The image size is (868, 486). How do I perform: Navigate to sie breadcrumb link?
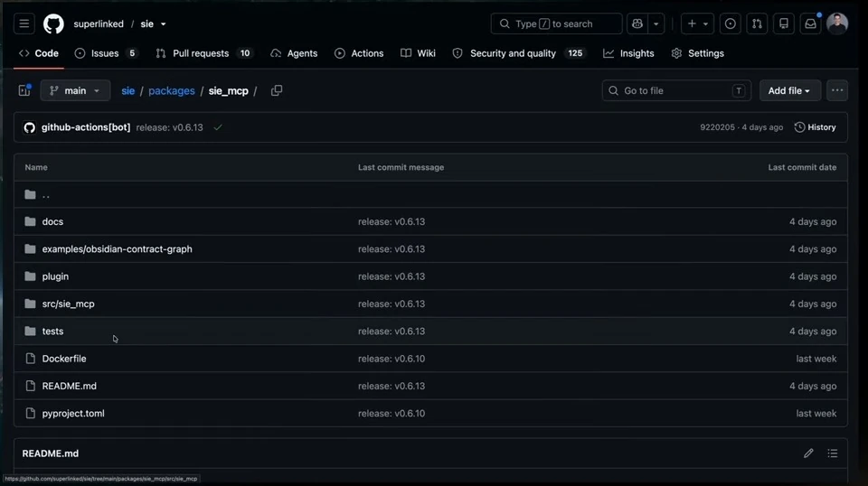click(x=127, y=90)
